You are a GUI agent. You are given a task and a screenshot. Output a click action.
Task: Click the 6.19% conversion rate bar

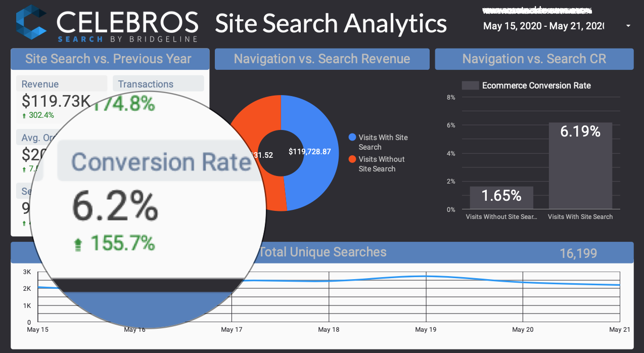tap(580, 165)
